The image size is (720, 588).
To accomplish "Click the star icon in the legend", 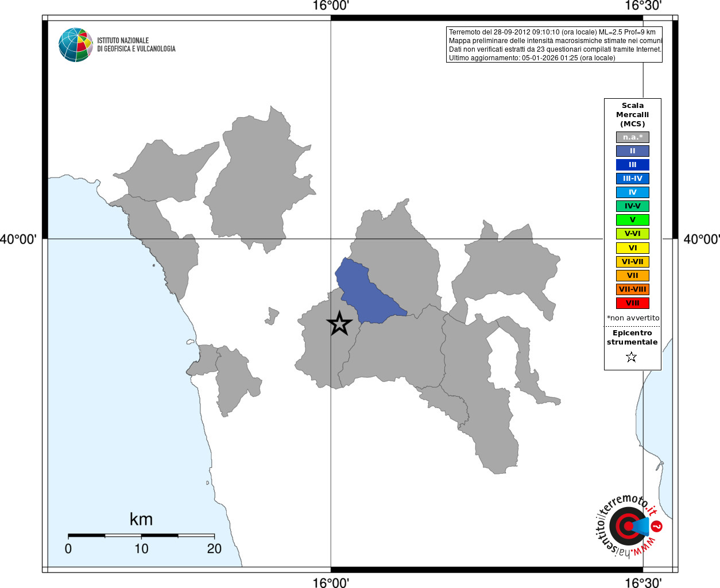I will (x=632, y=357).
